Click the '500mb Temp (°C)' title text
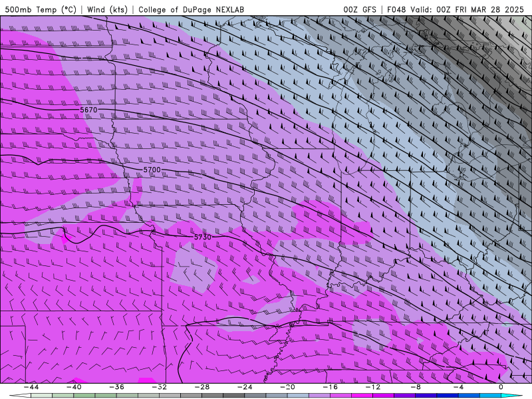 tap(41, 9)
